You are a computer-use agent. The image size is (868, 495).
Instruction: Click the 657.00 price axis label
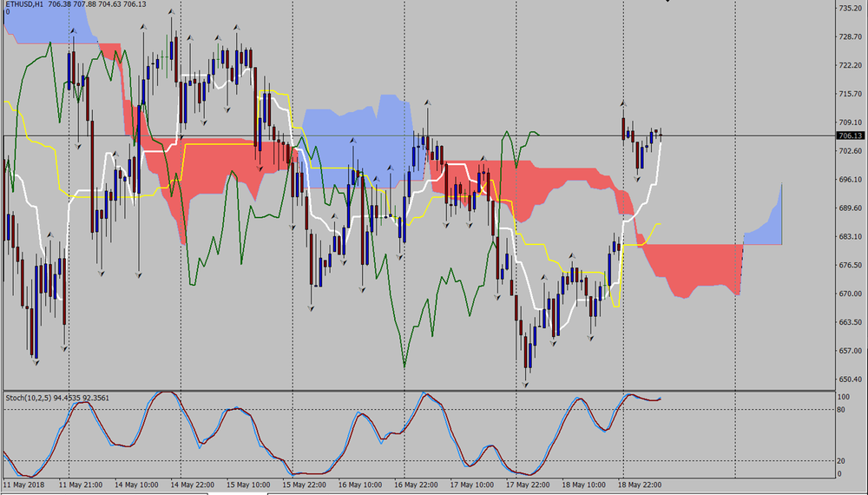[850, 351]
